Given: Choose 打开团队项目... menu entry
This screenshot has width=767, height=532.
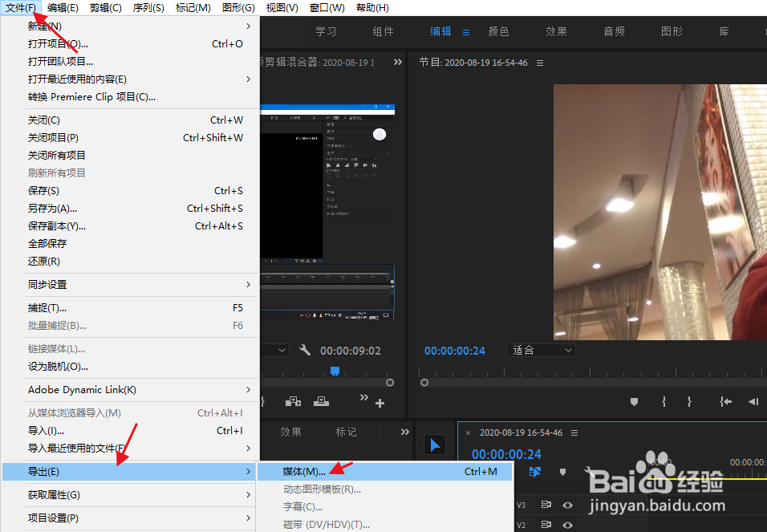Looking at the screenshot, I should click(x=130, y=62).
